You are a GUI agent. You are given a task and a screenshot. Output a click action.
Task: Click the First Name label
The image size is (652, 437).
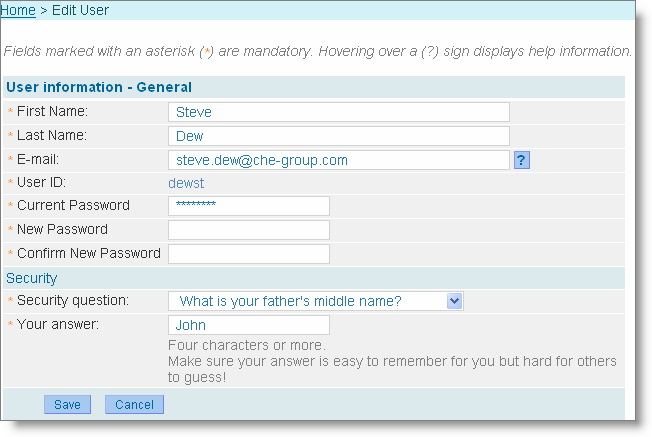(52, 111)
